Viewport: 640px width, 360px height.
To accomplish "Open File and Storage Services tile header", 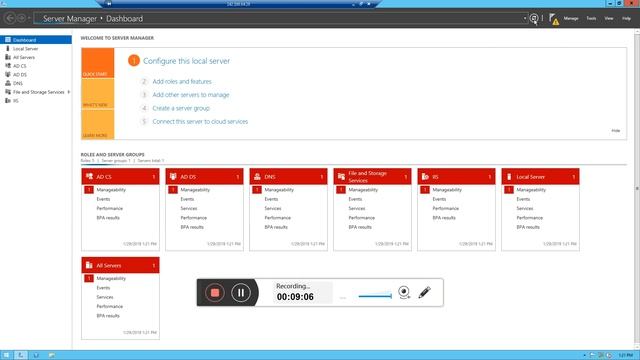I will click(373, 177).
